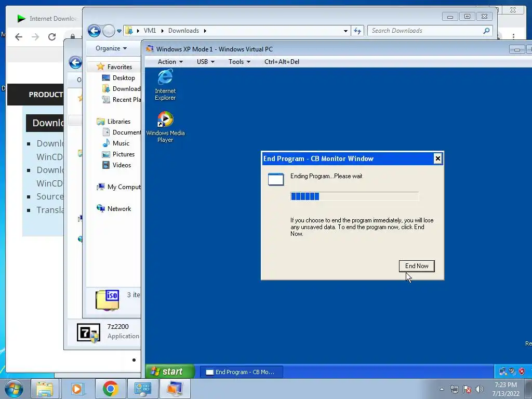Show hidden tray icons arrow

(x=442, y=389)
